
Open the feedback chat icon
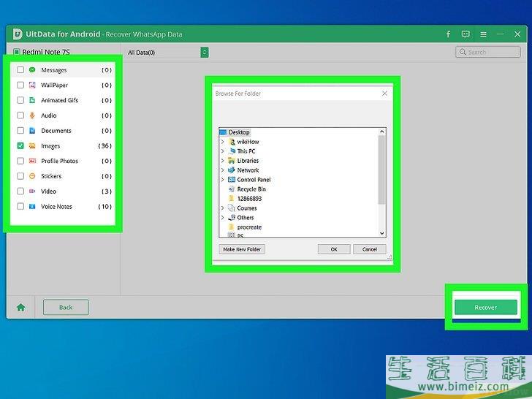(465, 34)
